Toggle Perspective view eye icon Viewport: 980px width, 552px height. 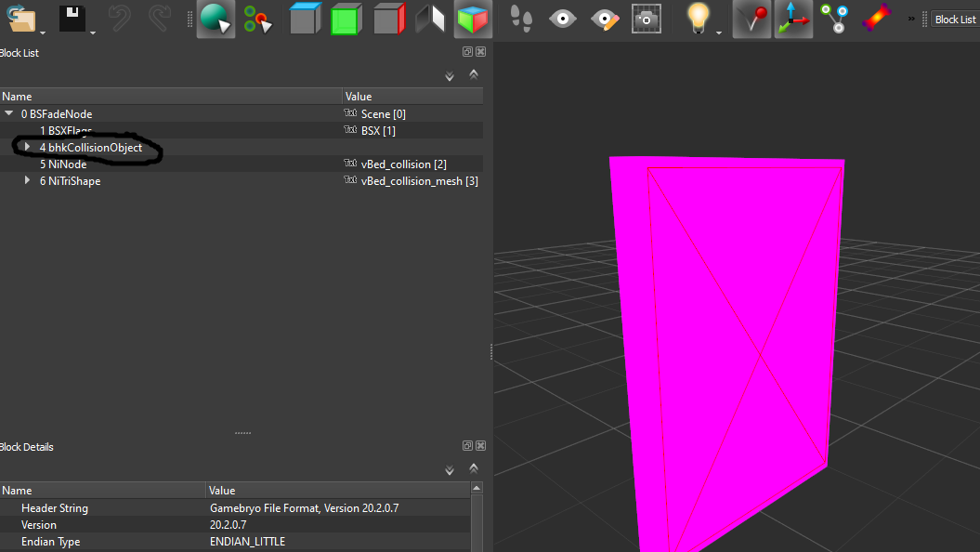pos(563,19)
